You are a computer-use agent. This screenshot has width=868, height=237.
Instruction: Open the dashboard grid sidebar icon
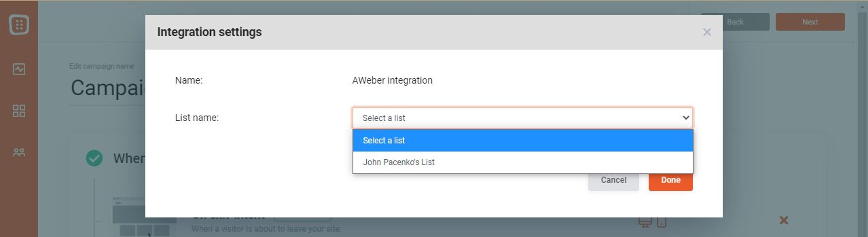pos(19,111)
